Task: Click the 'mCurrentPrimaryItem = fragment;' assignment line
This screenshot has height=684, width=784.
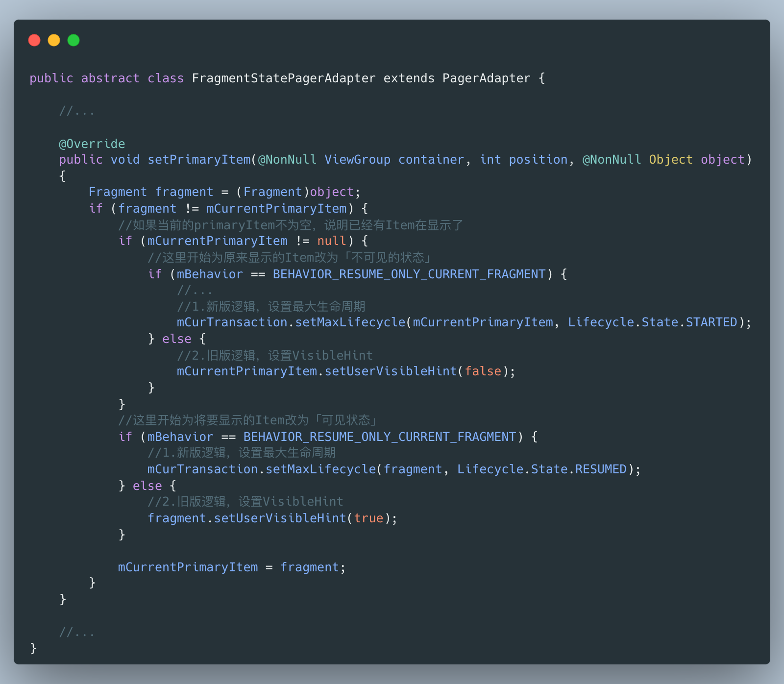Action: pos(232,567)
